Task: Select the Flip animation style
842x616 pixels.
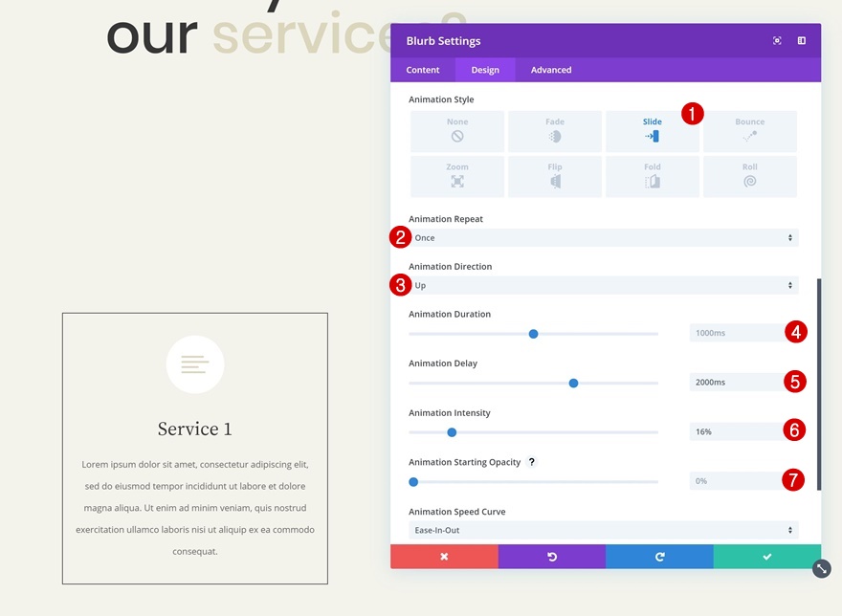Action: (555, 176)
